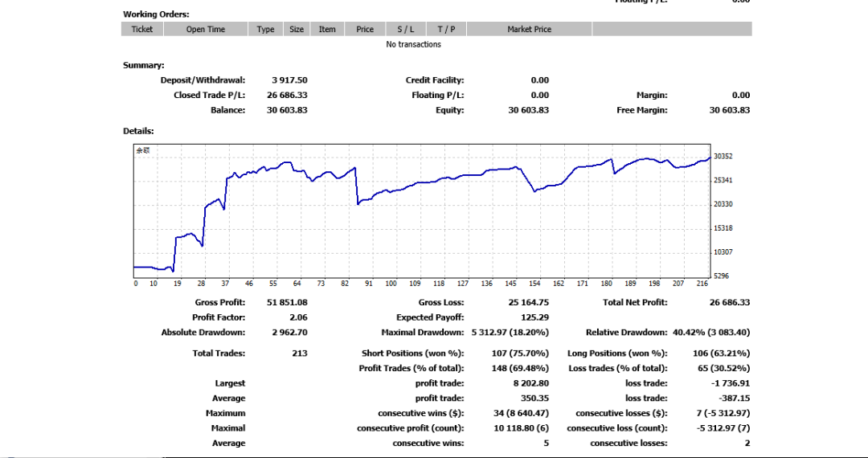Click the Size column header
The height and width of the screenshot is (458, 868).
tap(297, 29)
